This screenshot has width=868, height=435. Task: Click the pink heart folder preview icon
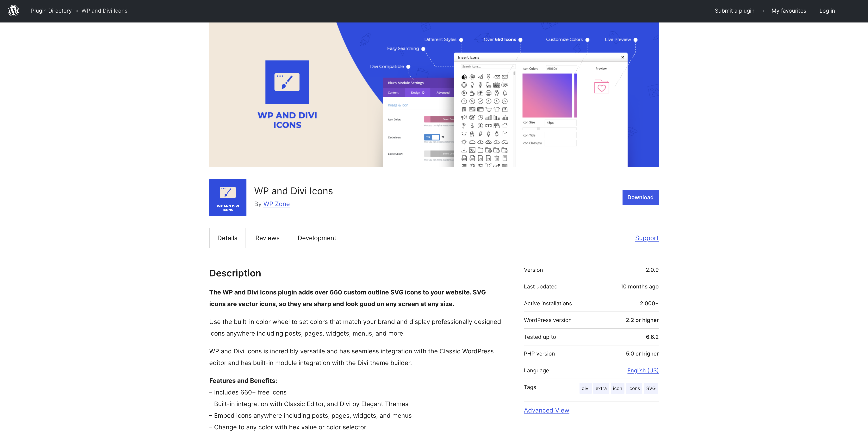click(601, 87)
